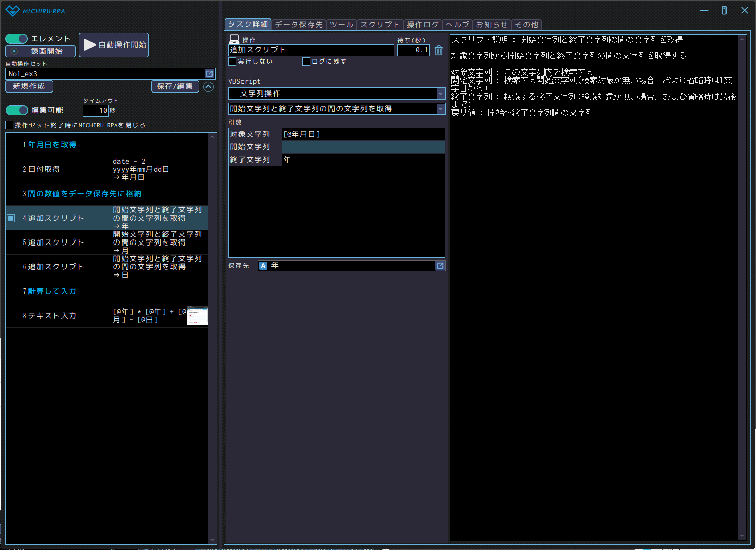Open the 文字列操作 category dropdown

440,94
